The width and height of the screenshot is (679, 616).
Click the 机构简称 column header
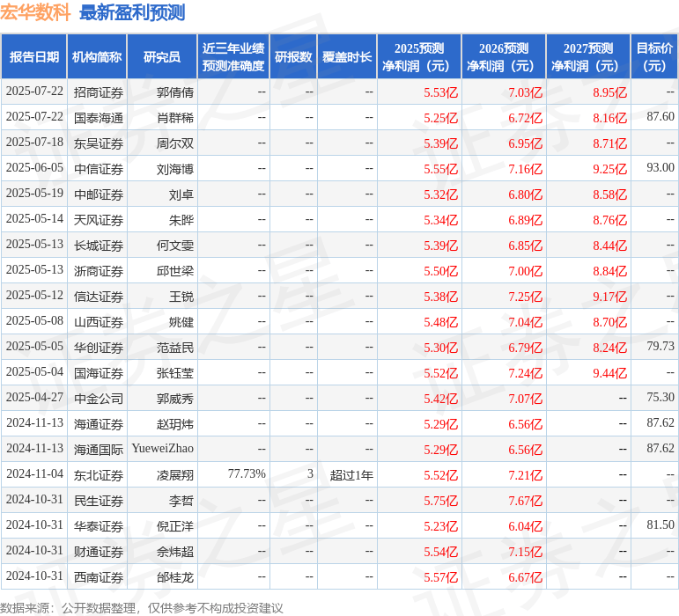(x=97, y=57)
